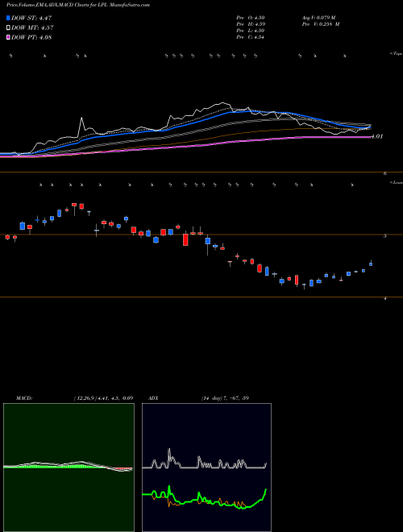The height and width of the screenshot is (532, 403).
Task: Click the 'Pre L: 4.50' low value
Action: coord(251,31)
